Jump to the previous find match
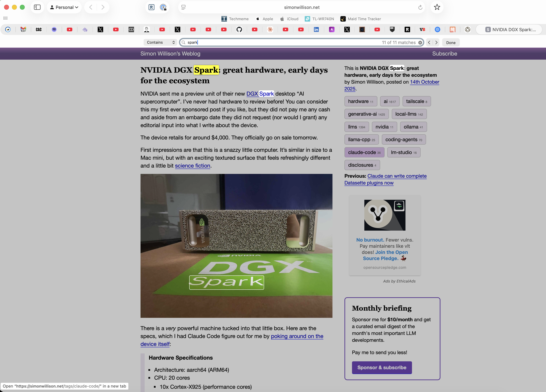This screenshot has height=392, width=546. (x=429, y=42)
